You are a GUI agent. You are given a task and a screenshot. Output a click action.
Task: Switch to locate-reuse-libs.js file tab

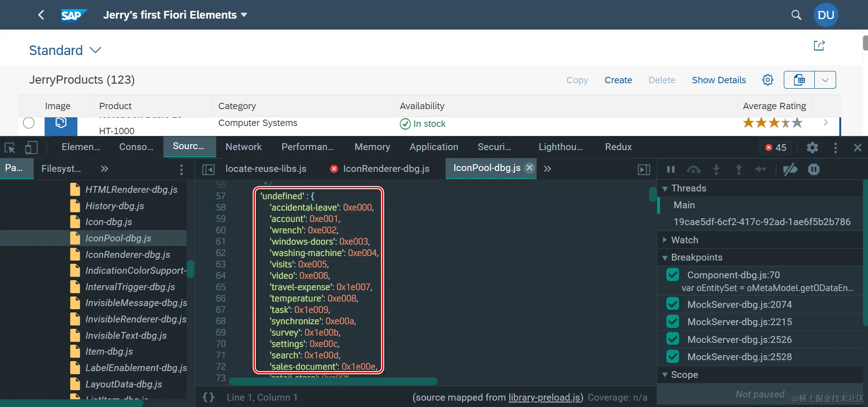[x=266, y=169]
